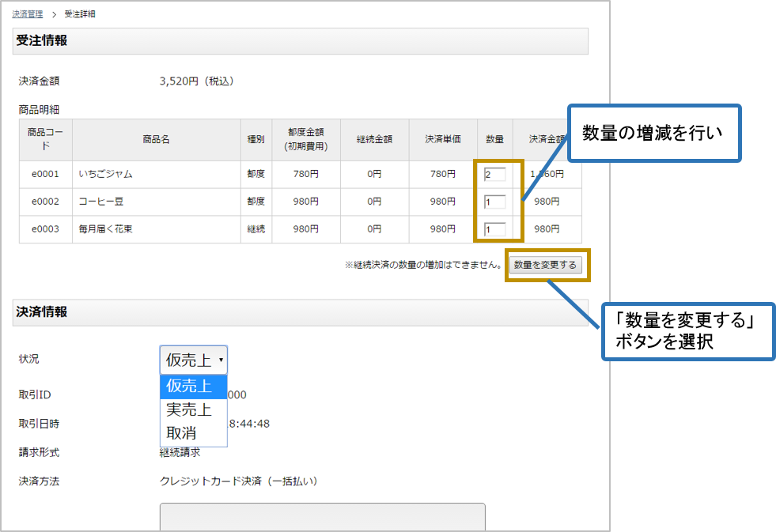Click product code e0003 in the table

pyautogui.click(x=45, y=229)
